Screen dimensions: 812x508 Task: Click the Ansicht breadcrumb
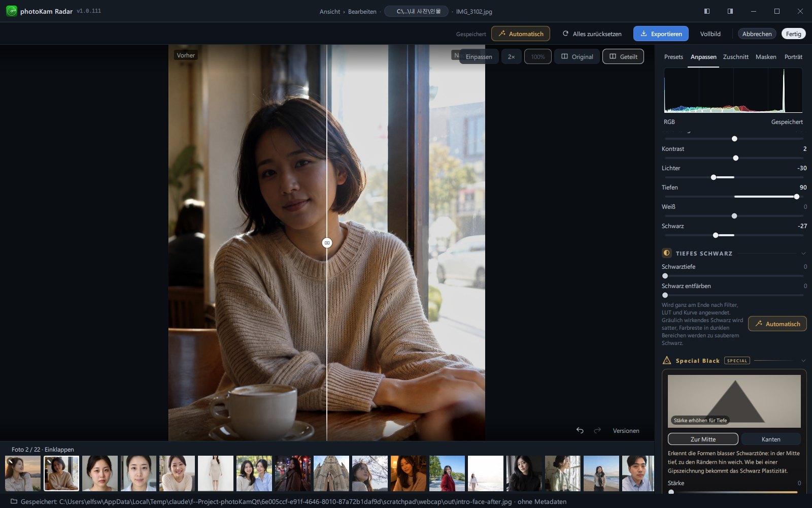tap(330, 12)
